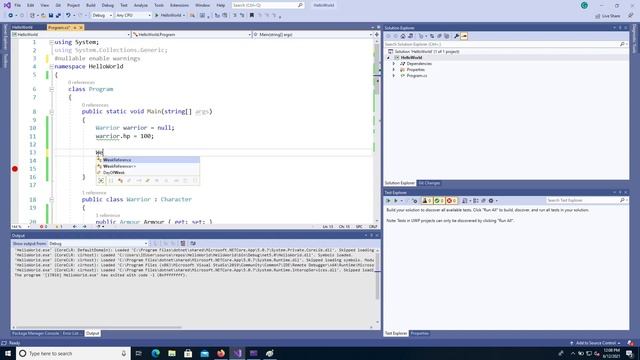Click the wrench Properties icon in Solution Explorer
The height and width of the screenshot is (360, 640).
[x=457, y=36]
